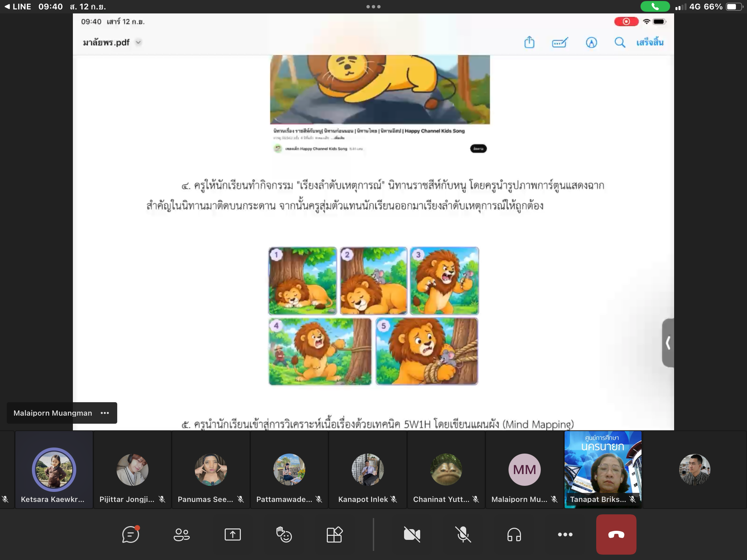Tap the เสร็จสิ้น done button
Screen dimensions: 747x560
650,43
